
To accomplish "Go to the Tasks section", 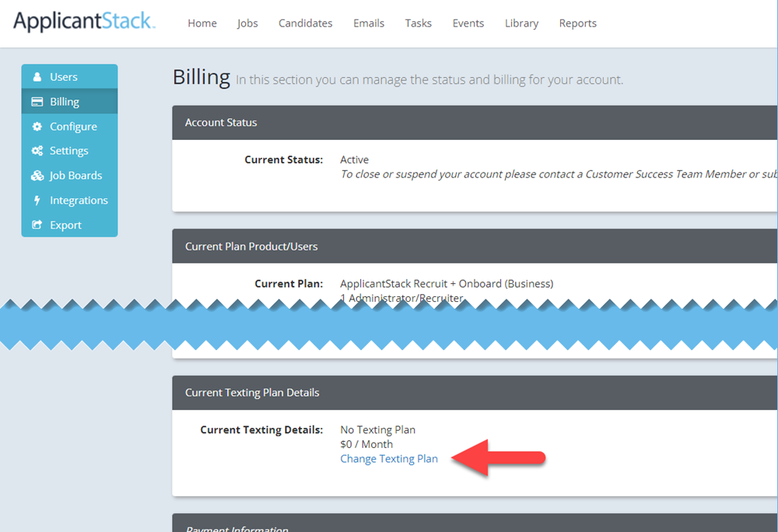I will (418, 23).
